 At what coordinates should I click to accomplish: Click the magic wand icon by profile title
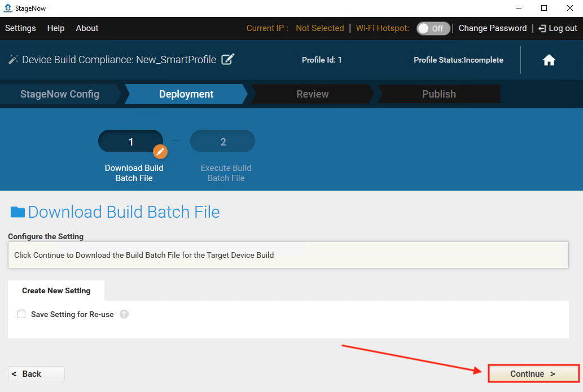13,59
